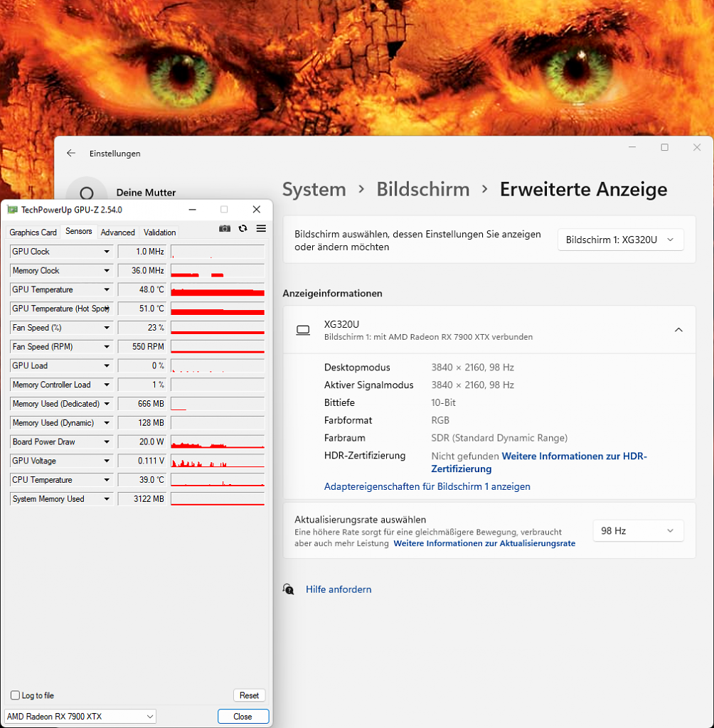Click the GPU-Z refresh icon
The image size is (714, 728).
243,228
